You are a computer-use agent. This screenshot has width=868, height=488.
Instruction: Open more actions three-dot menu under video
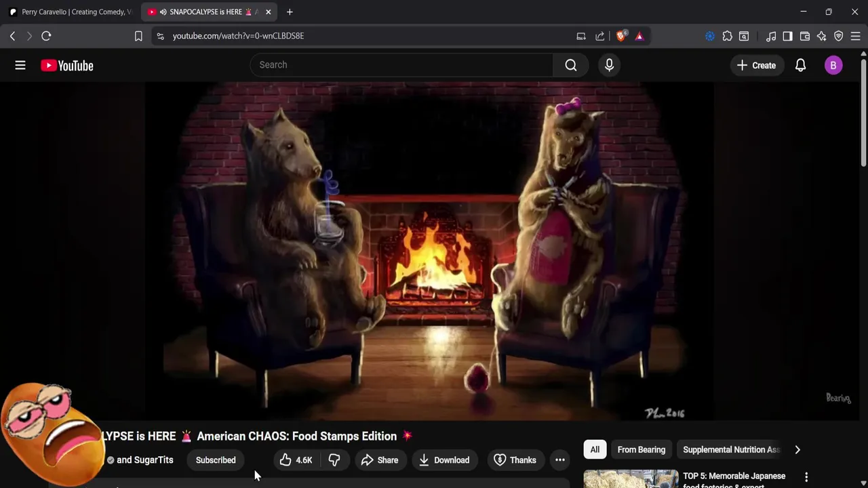coord(560,460)
